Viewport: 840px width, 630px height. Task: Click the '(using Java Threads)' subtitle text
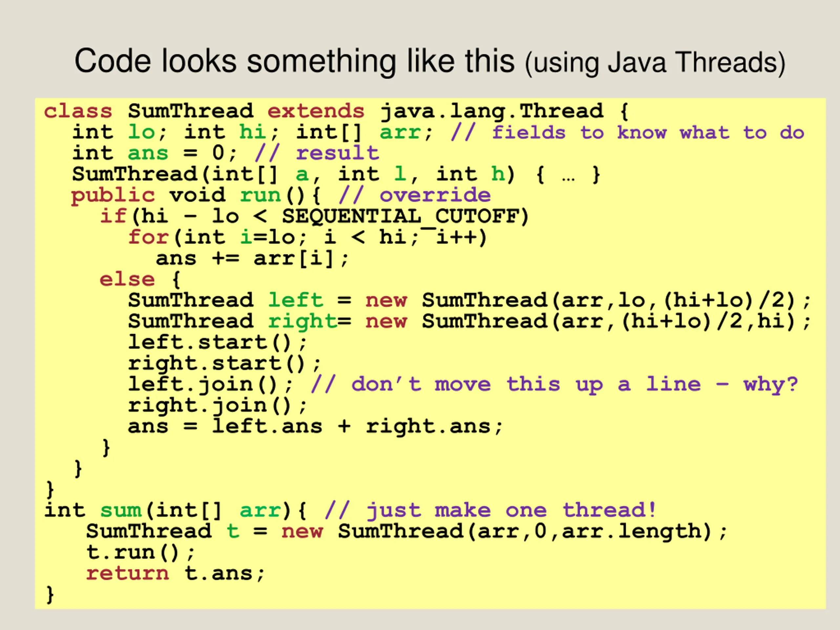655,63
